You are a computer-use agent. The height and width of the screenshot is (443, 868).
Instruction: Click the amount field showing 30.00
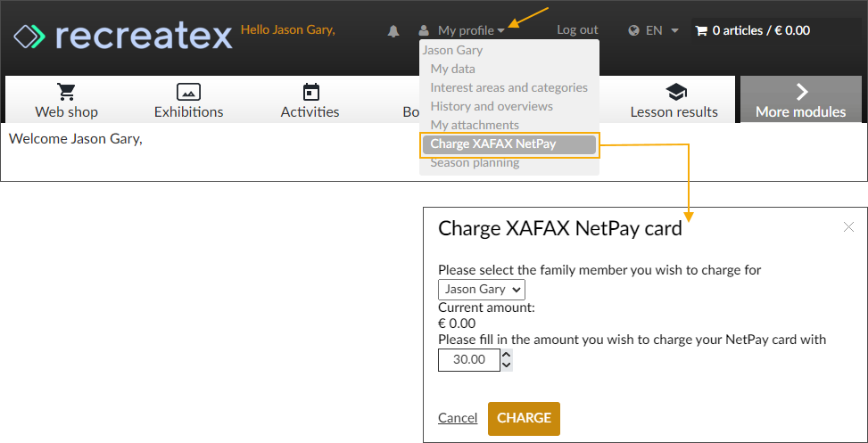(x=469, y=360)
